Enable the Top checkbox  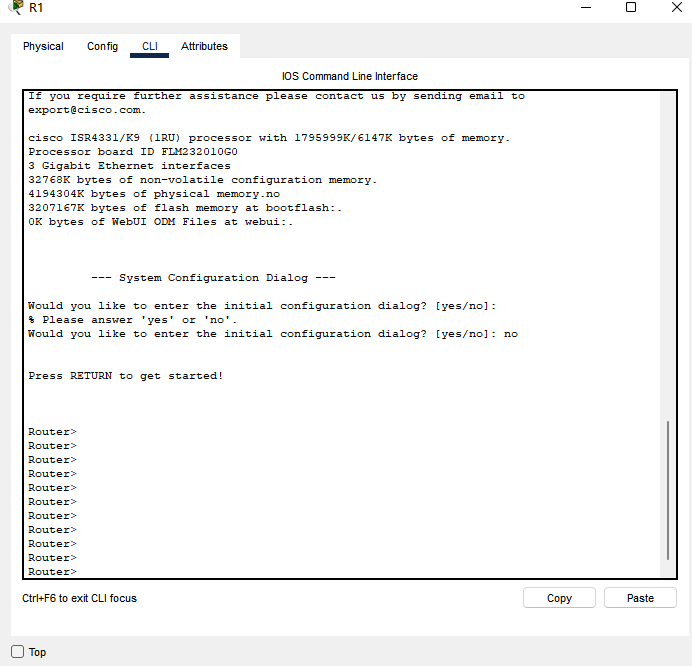click(18, 651)
